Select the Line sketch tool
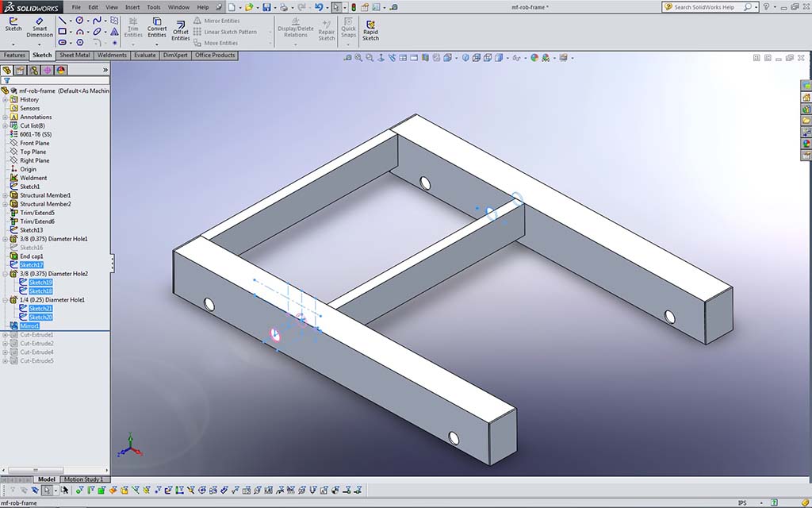 pyautogui.click(x=62, y=20)
